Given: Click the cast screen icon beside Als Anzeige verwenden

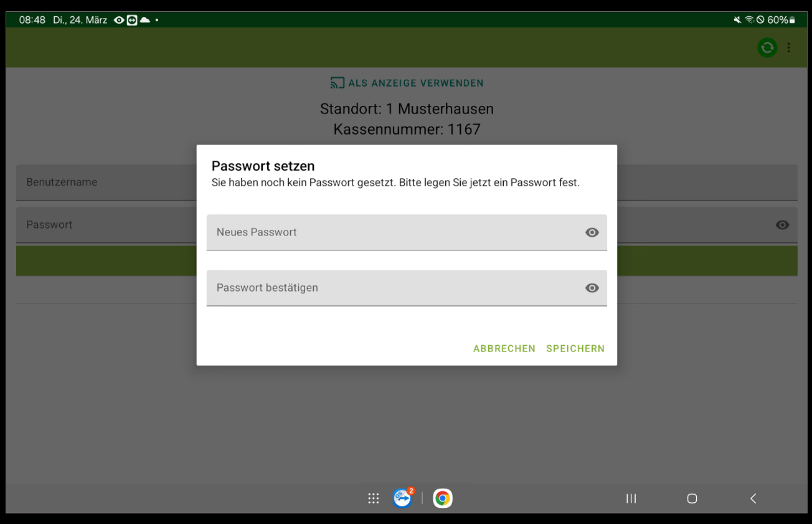Looking at the screenshot, I should (x=337, y=83).
